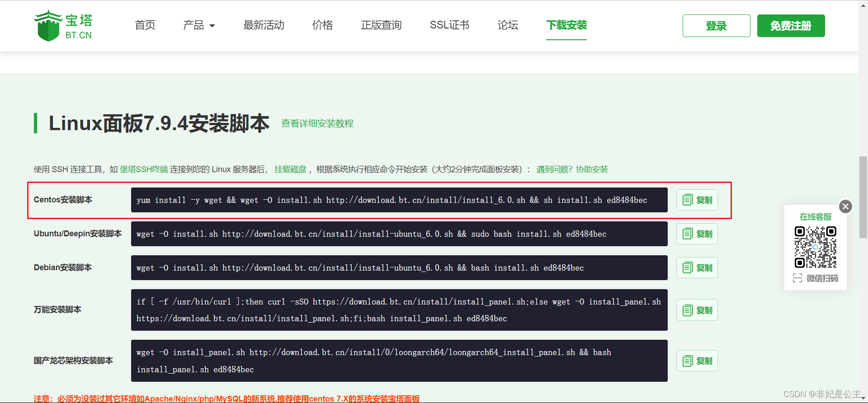Click the 国产龙芯架构安装脚本 label

tap(73, 361)
